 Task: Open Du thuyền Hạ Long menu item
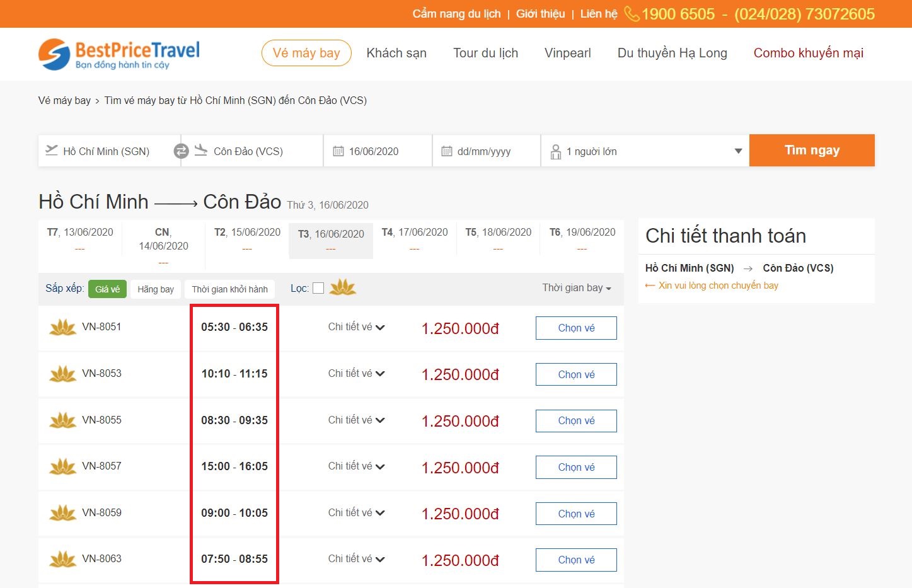click(x=672, y=53)
